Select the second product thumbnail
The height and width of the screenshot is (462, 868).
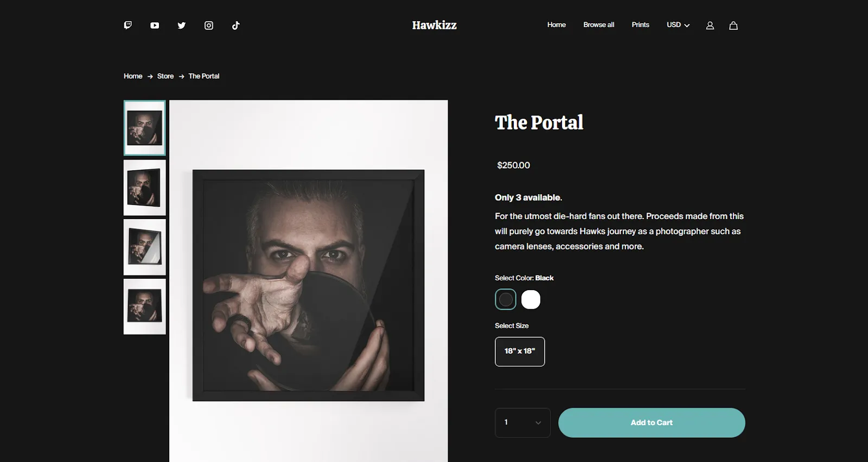coord(145,188)
